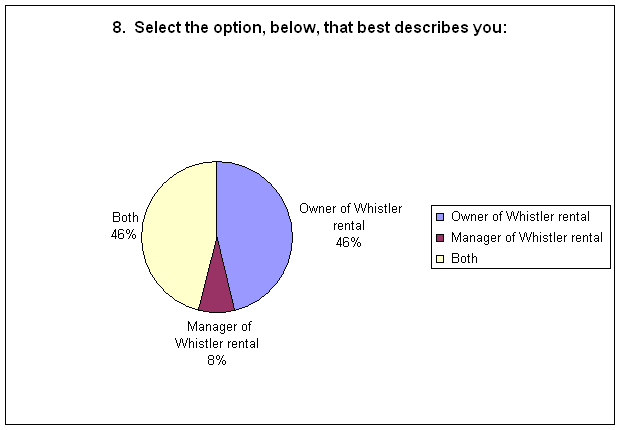Viewport: 621px width, 430px height.
Task: Select the legend box border
Action: [x=521, y=205]
